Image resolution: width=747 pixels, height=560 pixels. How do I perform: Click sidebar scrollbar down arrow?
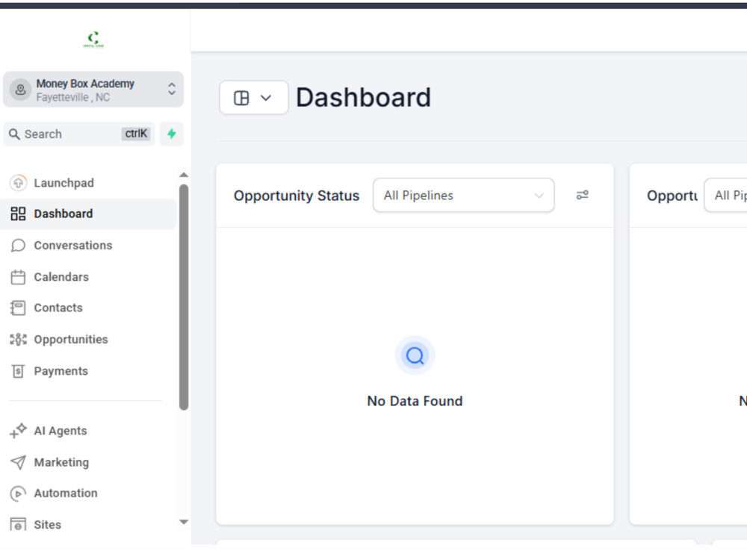184,522
